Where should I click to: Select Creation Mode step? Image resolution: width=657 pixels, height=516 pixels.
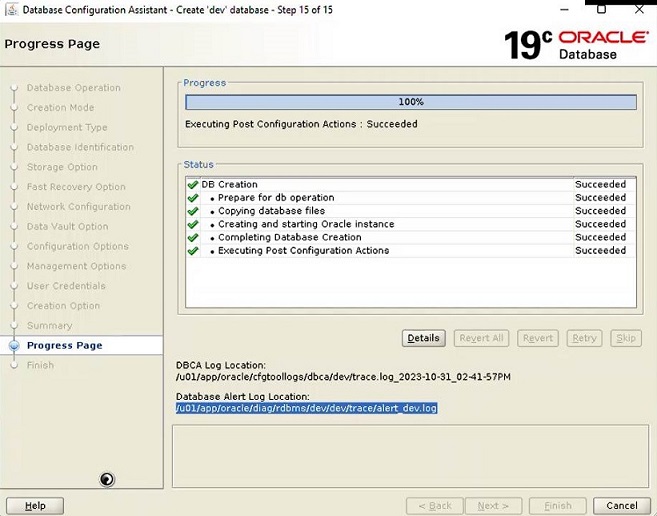coord(60,108)
